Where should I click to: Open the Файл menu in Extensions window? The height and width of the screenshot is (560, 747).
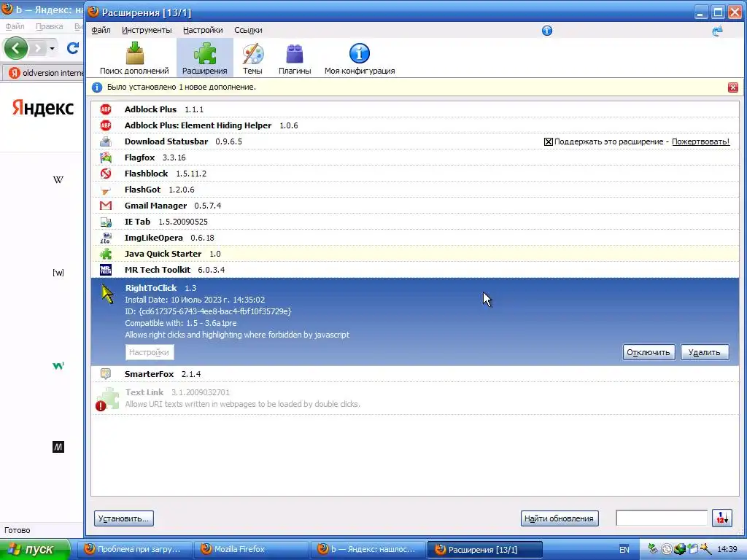tap(101, 30)
